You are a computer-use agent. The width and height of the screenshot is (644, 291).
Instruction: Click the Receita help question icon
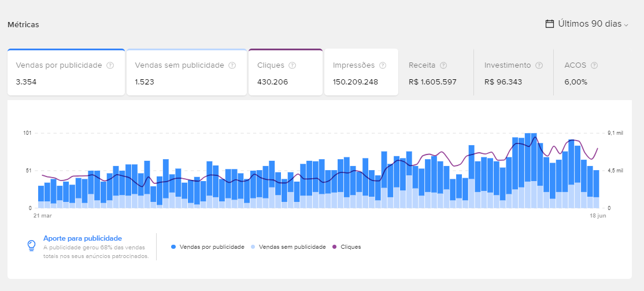[443, 65]
